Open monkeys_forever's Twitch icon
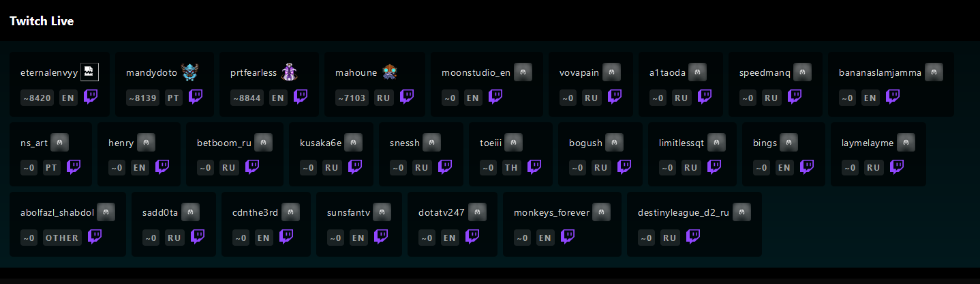 click(568, 236)
